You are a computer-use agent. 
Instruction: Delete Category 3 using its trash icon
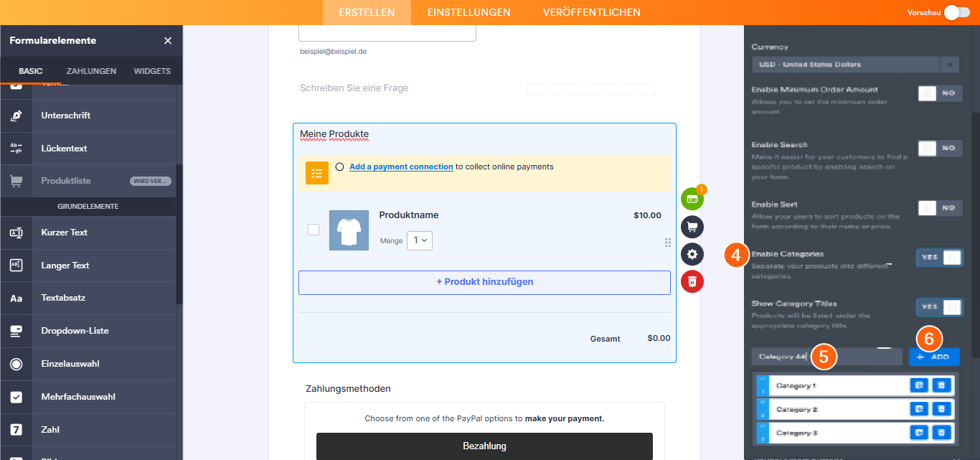942,433
